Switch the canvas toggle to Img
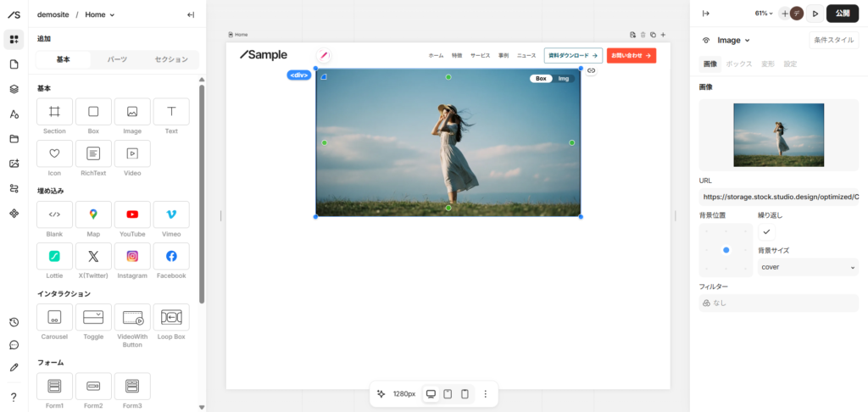The width and height of the screenshot is (868, 412). click(x=564, y=79)
